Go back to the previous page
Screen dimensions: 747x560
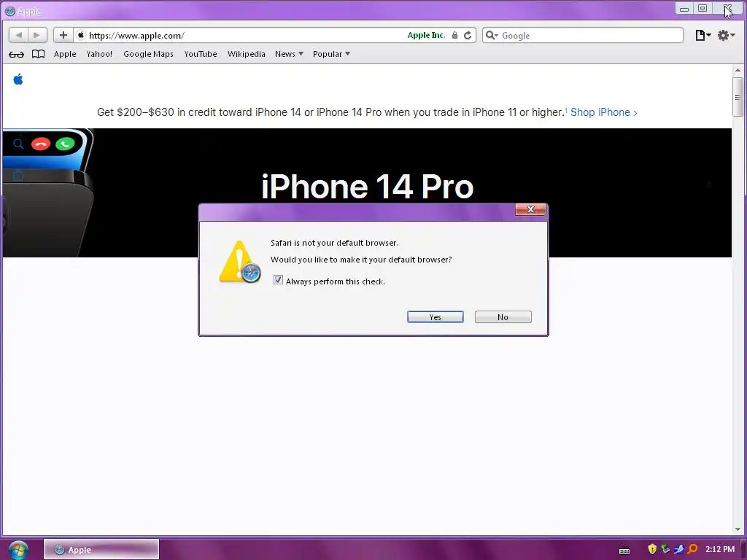(18, 35)
